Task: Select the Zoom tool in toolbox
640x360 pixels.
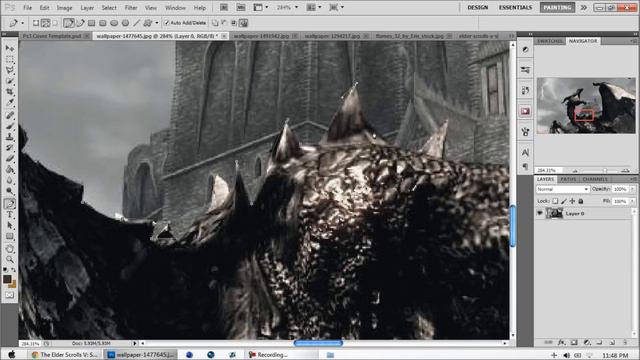Action: [10, 259]
